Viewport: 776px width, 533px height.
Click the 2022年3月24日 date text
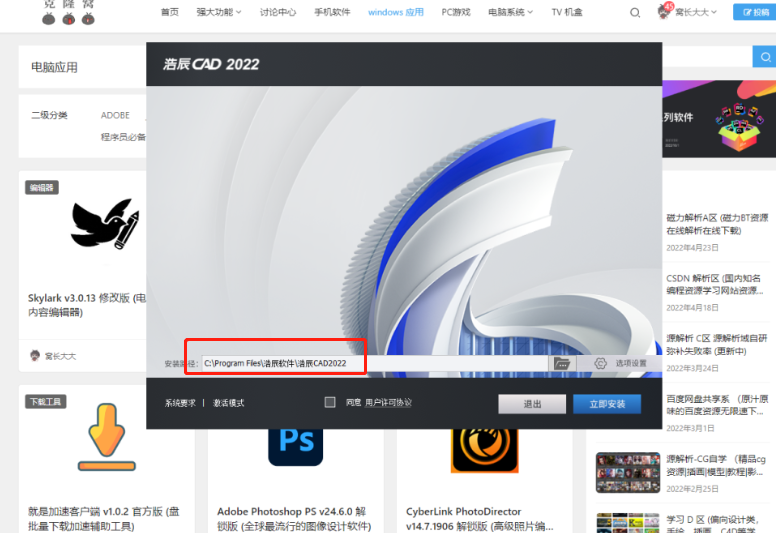click(x=692, y=368)
